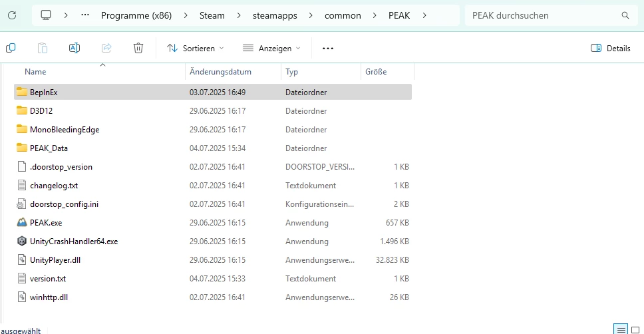Screen dimensions: 644x334
Task: Click the This PC monitor icon in the breadcrumb
Action: (x=46, y=15)
